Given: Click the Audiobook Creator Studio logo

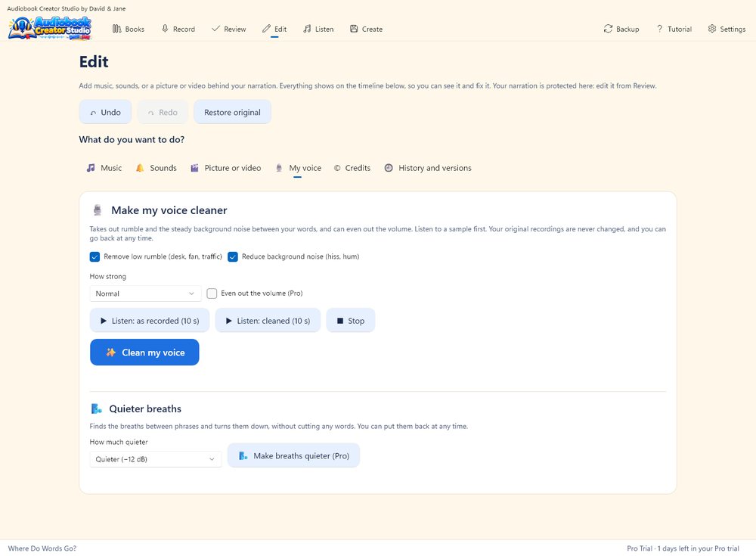Looking at the screenshot, I should pos(50,29).
